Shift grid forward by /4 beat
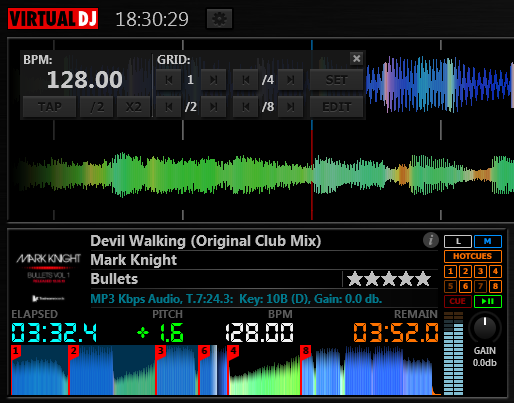This screenshot has width=514, height=403. tap(290, 80)
